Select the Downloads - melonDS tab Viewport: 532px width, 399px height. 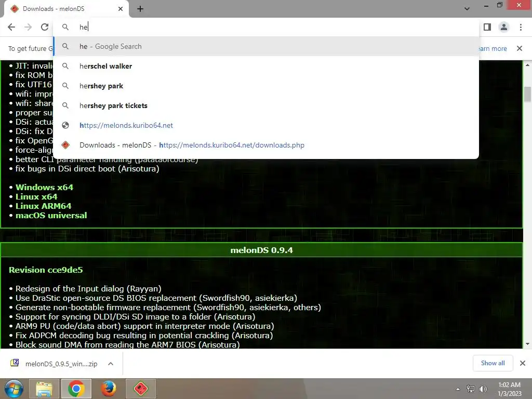pos(66,9)
